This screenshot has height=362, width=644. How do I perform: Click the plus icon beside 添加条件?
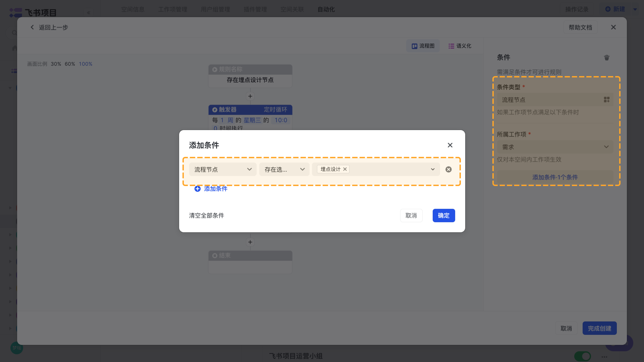tap(198, 189)
